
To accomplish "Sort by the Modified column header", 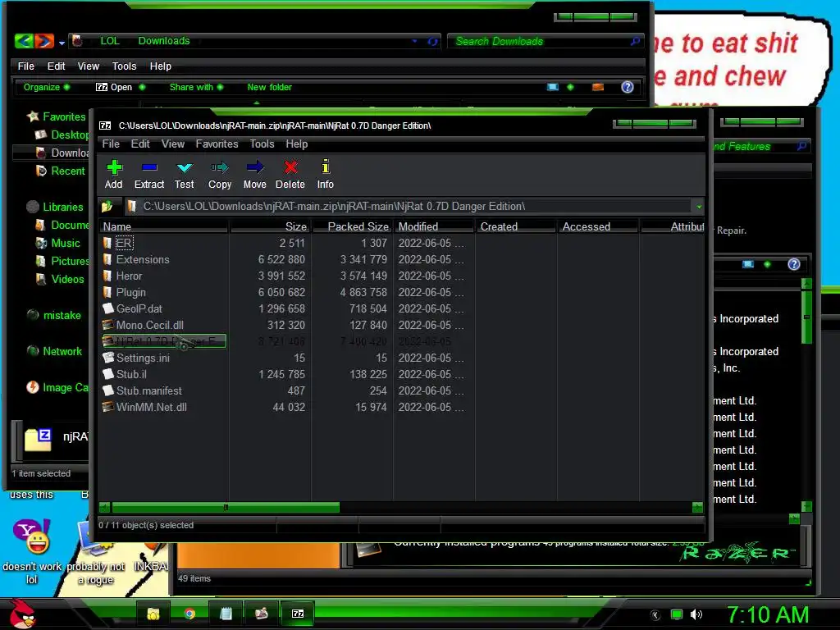I will pyautogui.click(x=434, y=226).
